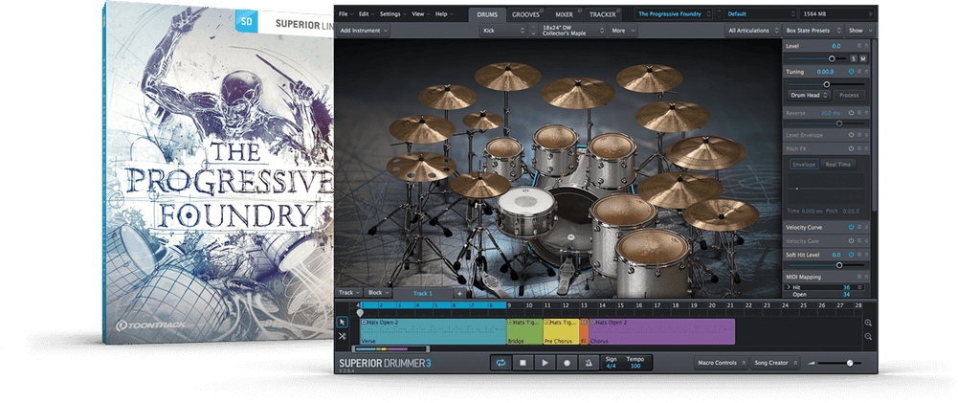The image size is (980, 403).
Task: Open the MIDI Mapping section menu icon
Action: [859, 276]
